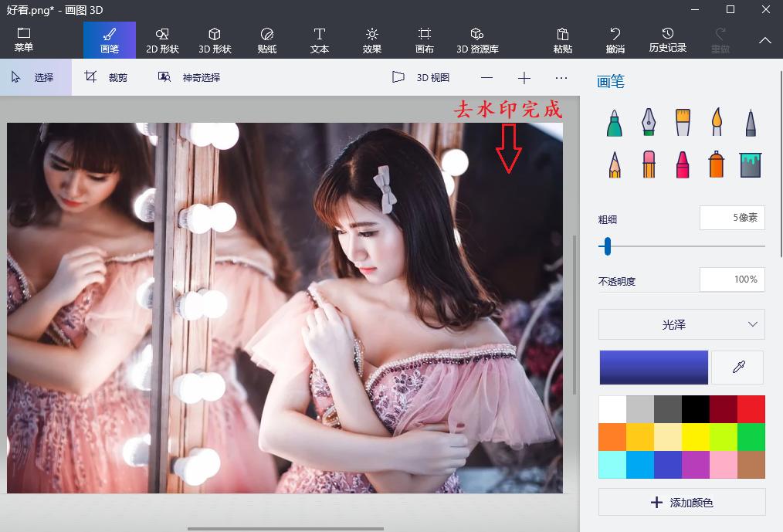Pick the oil brush tool
Screen dimensions: 783x532
682,122
